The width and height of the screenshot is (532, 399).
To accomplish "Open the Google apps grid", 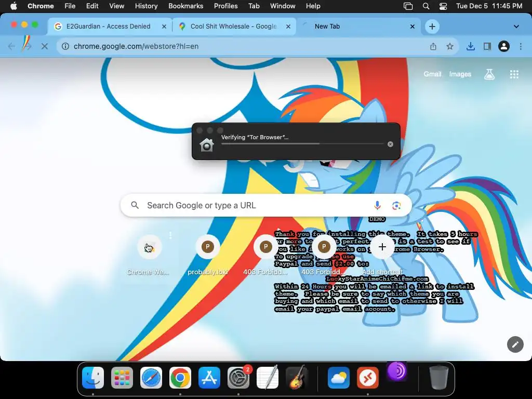I will coord(514,74).
